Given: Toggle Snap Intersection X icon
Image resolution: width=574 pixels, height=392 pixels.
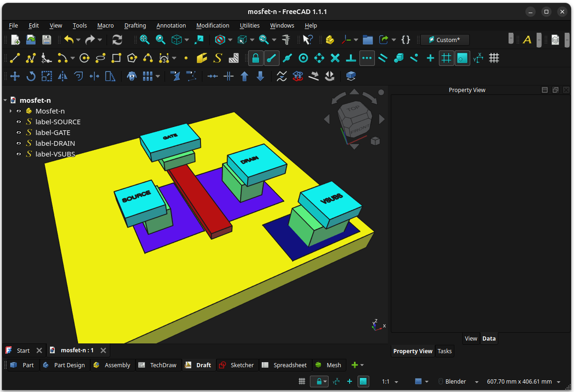Looking at the screenshot, I should [x=335, y=58].
